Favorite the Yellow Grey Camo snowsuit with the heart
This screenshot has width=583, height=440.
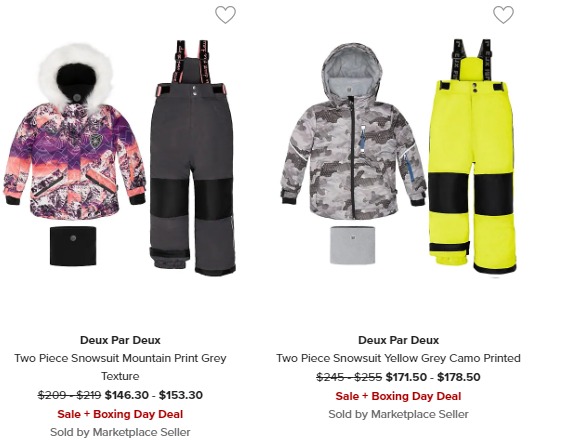point(503,15)
